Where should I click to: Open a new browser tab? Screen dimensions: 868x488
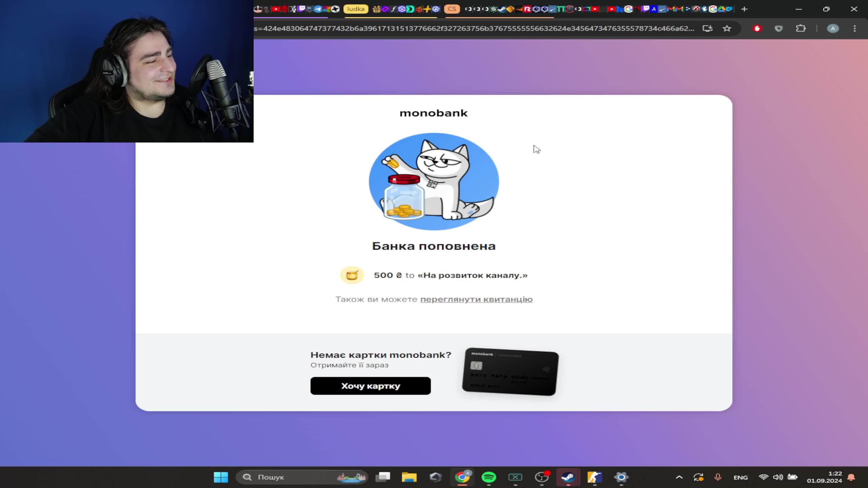click(744, 9)
